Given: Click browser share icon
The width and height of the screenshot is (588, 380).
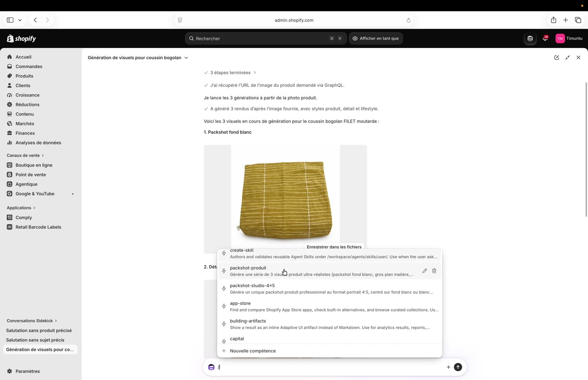Looking at the screenshot, I should click(554, 20).
